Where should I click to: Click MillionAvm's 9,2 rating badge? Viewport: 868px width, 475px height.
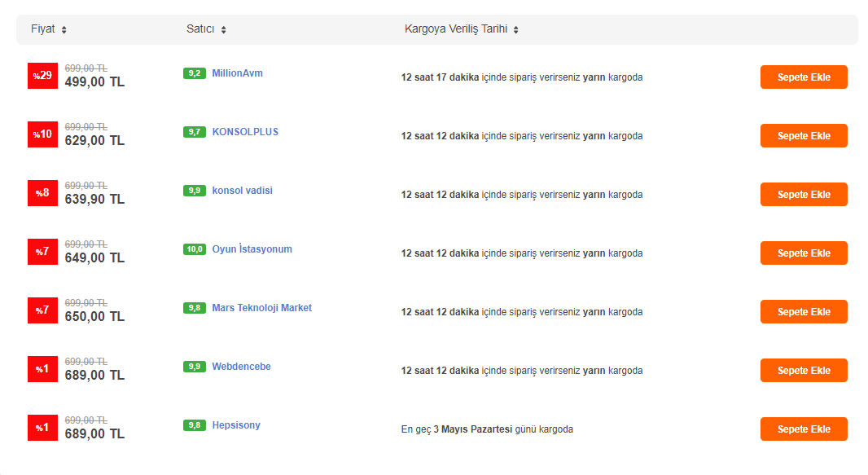195,73
